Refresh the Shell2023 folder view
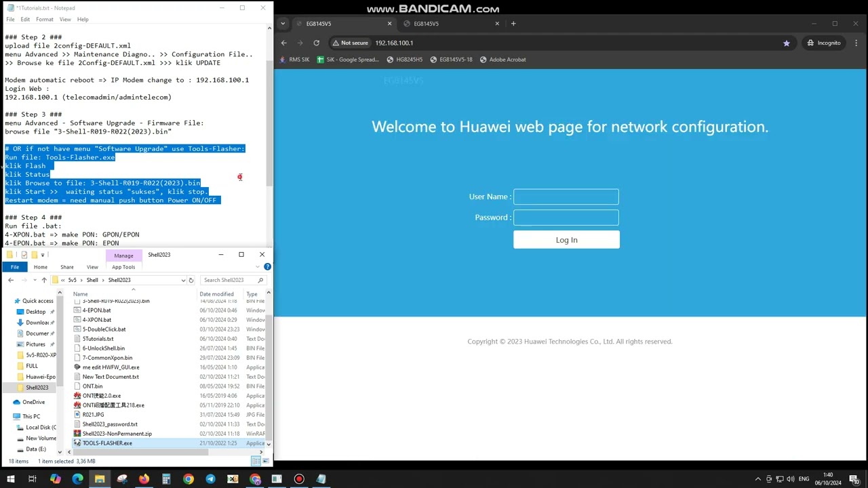This screenshot has width=868, height=488. click(191, 280)
